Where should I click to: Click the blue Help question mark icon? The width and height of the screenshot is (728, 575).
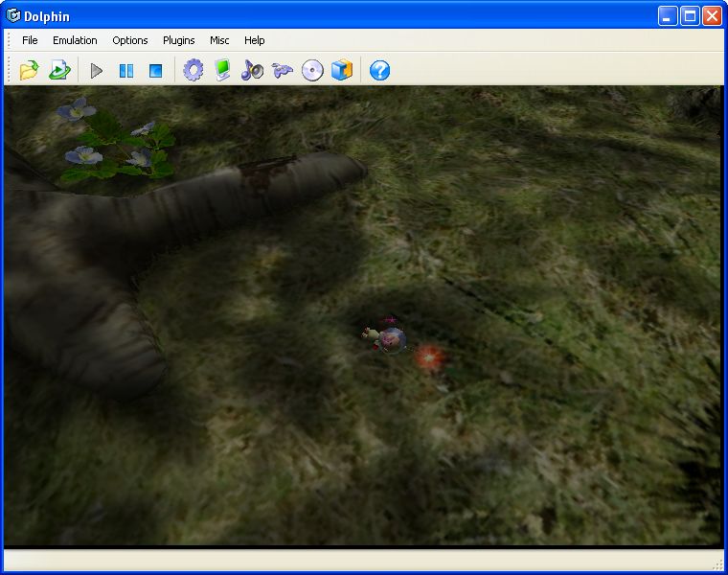coord(379,71)
